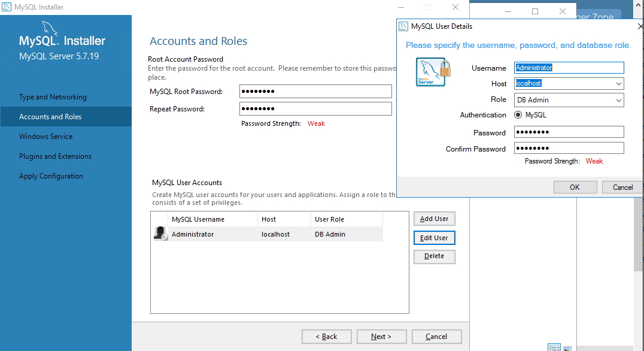This screenshot has width=644, height=351.
Task: Go to the Windows Service step
Action: point(45,137)
